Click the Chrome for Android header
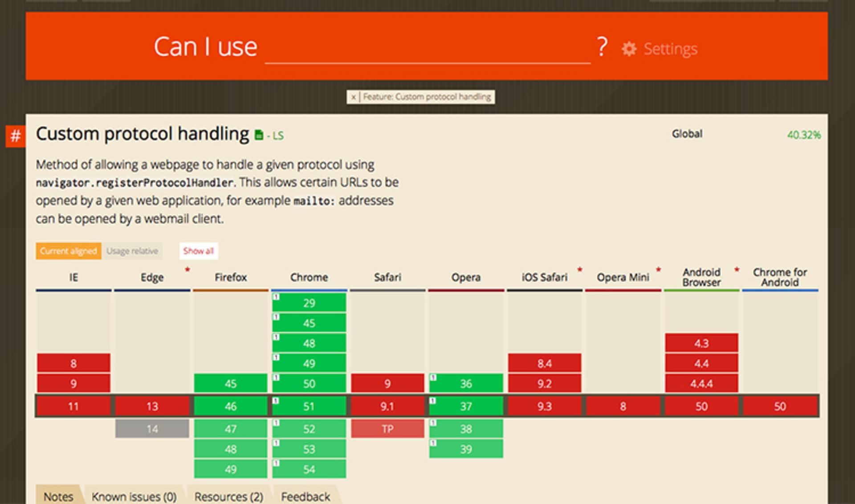The height and width of the screenshot is (504, 855). (780, 277)
